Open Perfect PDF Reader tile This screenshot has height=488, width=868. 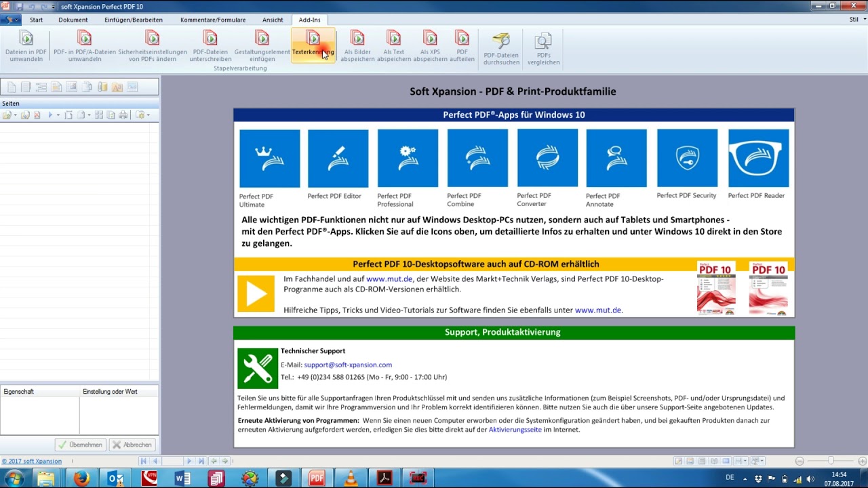pos(758,158)
